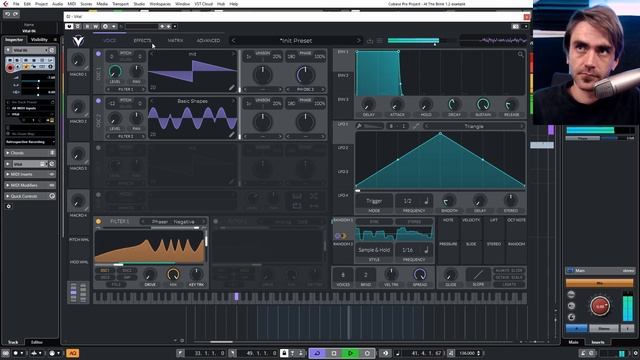Click the magnifier icon in envelope display
Viewport: 640px width, 360px height.
click(x=520, y=54)
